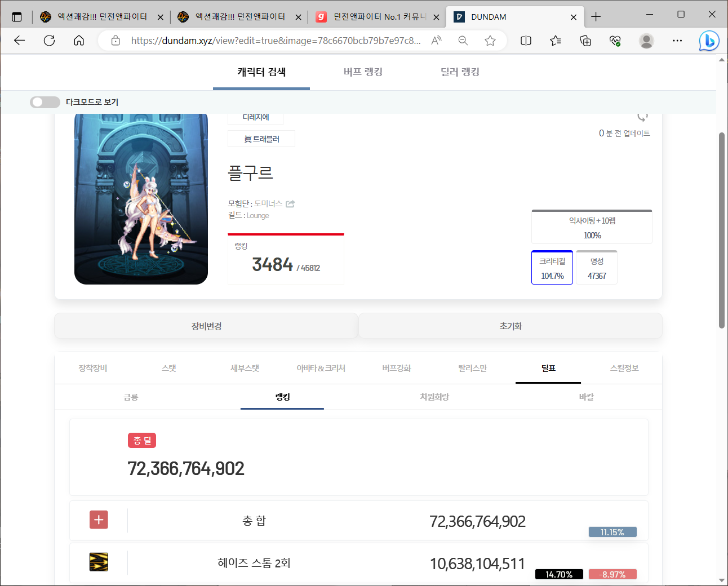Open adventure group share link icon
This screenshot has height=586, width=728.
tap(290, 203)
